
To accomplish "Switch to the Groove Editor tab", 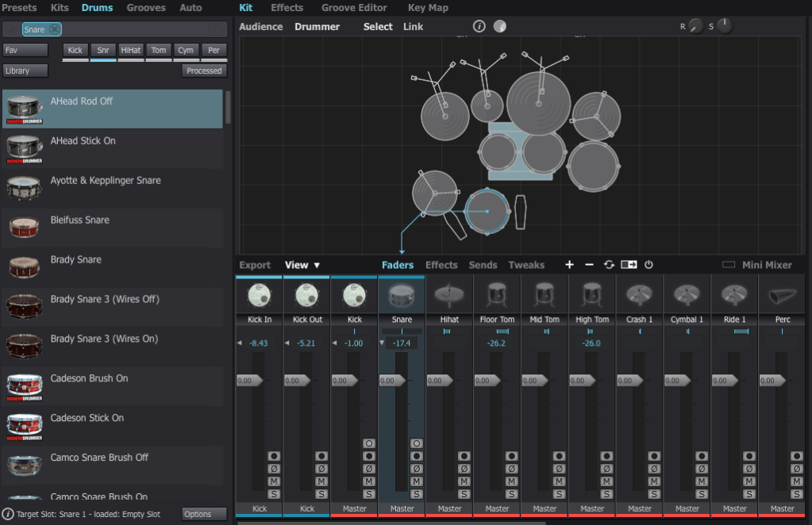I will pyautogui.click(x=354, y=8).
